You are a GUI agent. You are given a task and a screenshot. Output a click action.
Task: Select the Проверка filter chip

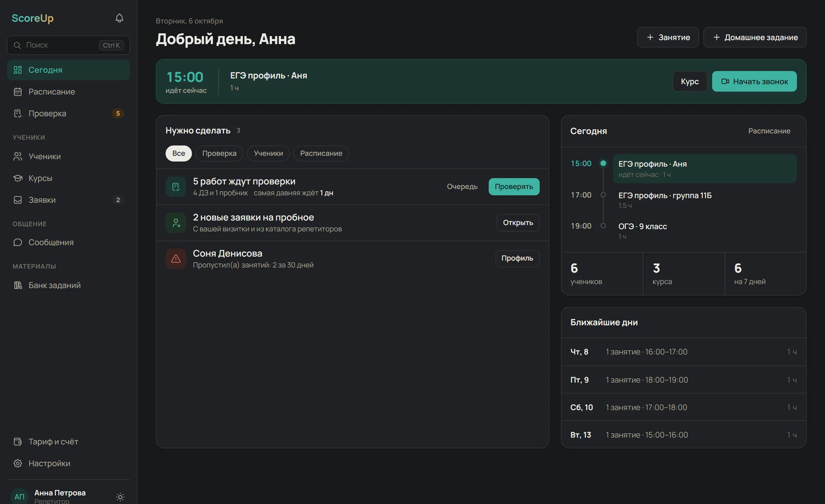pos(219,153)
